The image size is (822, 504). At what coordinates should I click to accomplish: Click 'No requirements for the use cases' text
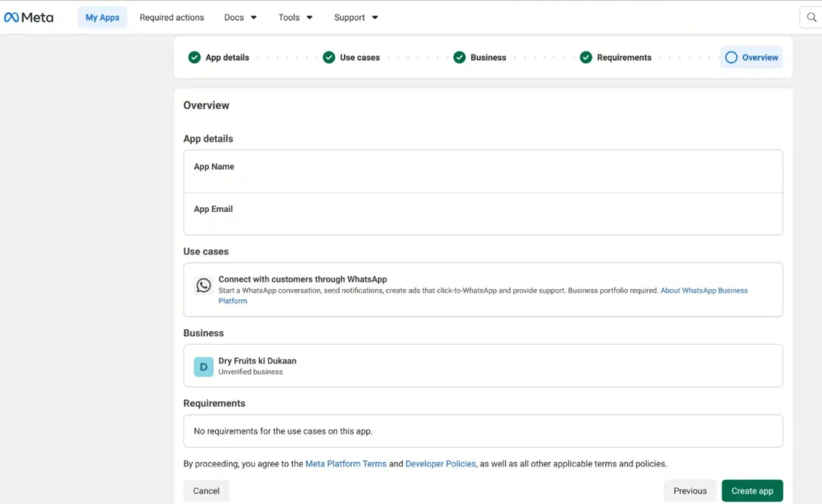click(x=283, y=431)
